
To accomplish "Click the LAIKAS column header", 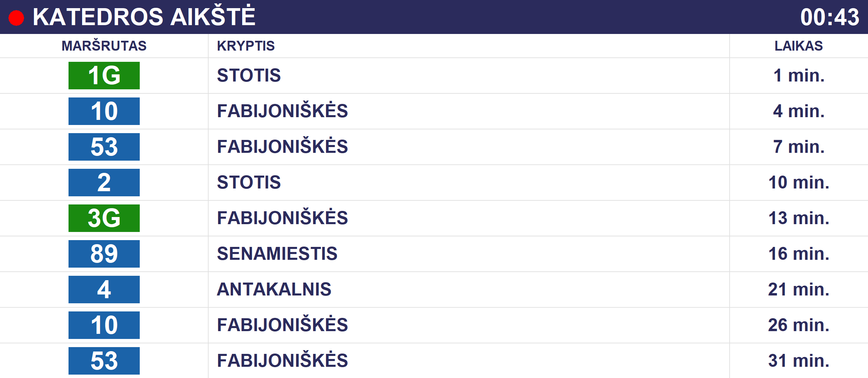I will tap(799, 46).
